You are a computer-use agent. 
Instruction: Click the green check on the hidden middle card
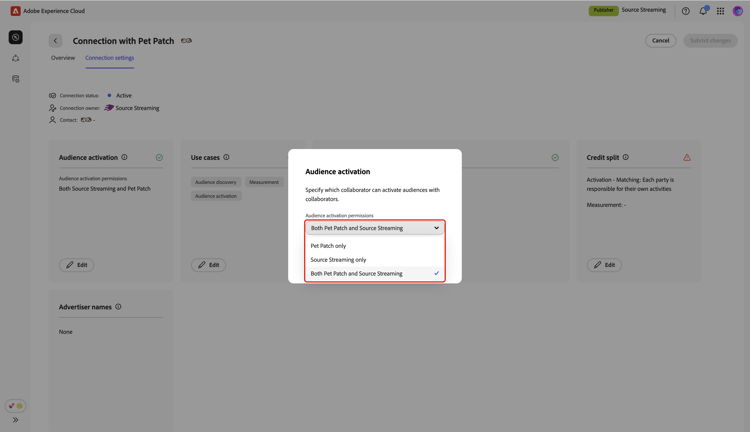pyautogui.click(x=555, y=157)
